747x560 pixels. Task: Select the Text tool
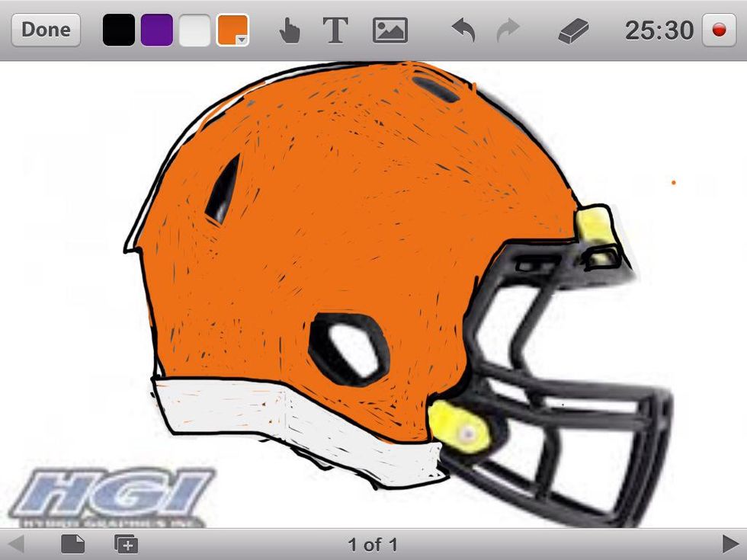(x=335, y=30)
